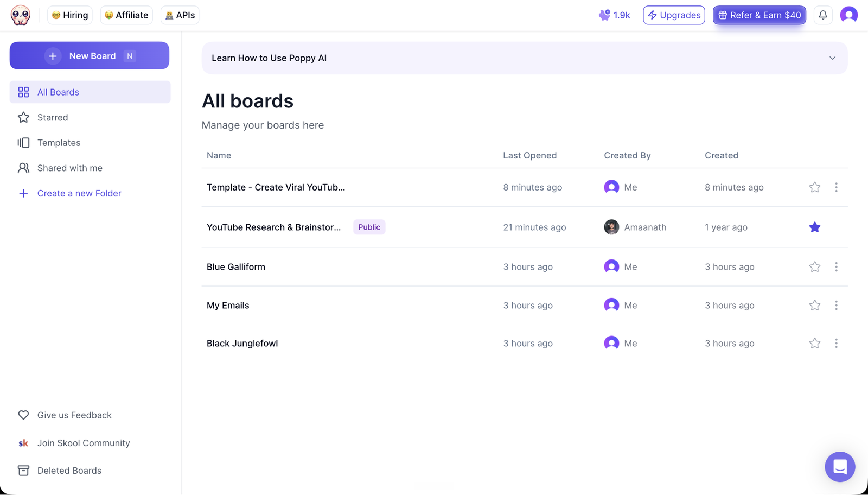Click the Poppy AI logo icon
868x495 pixels.
click(21, 15)
